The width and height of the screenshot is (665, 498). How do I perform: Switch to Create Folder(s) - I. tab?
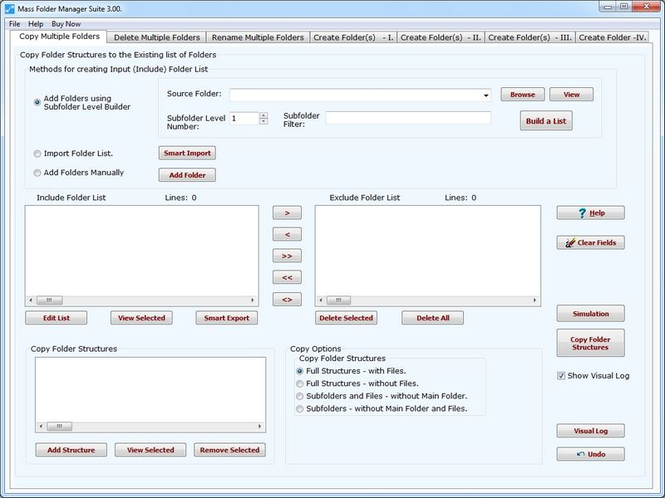coord(353,37)
